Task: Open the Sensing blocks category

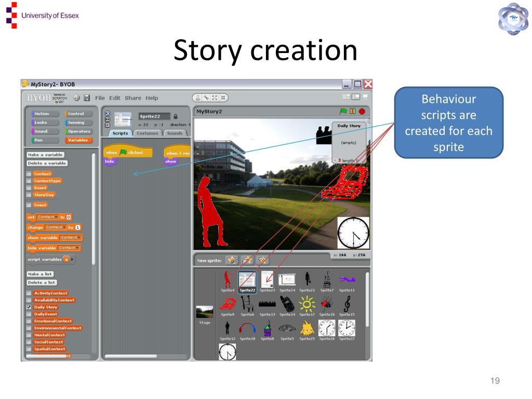Action: click(x=78, y=123)
